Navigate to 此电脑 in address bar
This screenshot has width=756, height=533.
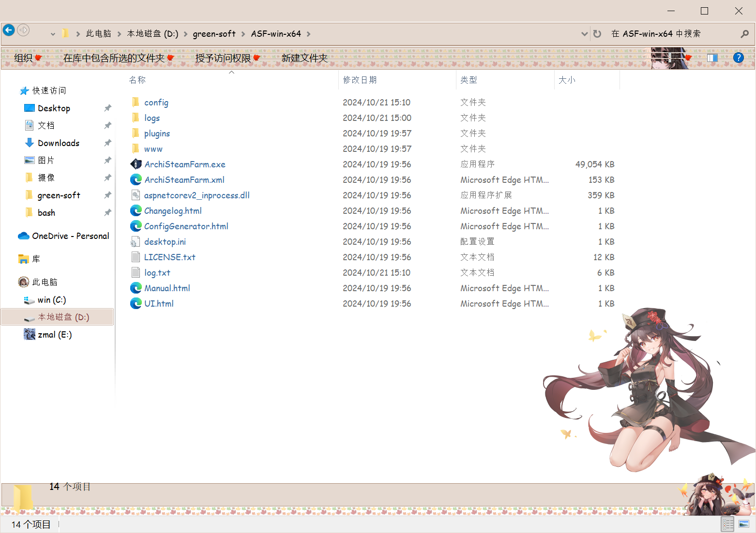(x=99, y=34)
